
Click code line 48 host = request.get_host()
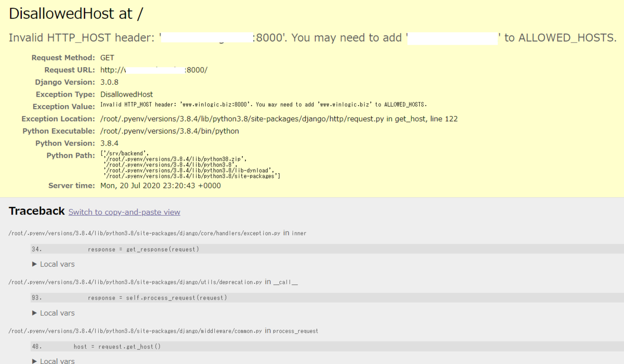click(327, 347)
